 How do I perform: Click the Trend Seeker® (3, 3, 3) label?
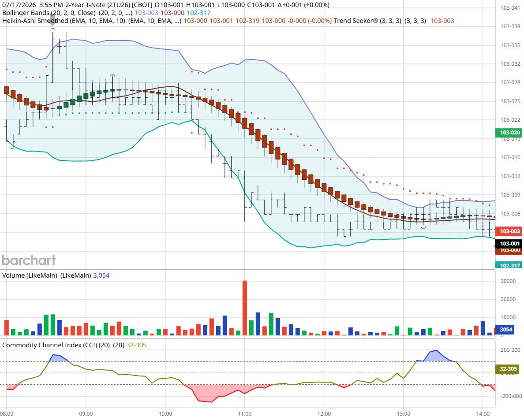click(x=367, y=21)
